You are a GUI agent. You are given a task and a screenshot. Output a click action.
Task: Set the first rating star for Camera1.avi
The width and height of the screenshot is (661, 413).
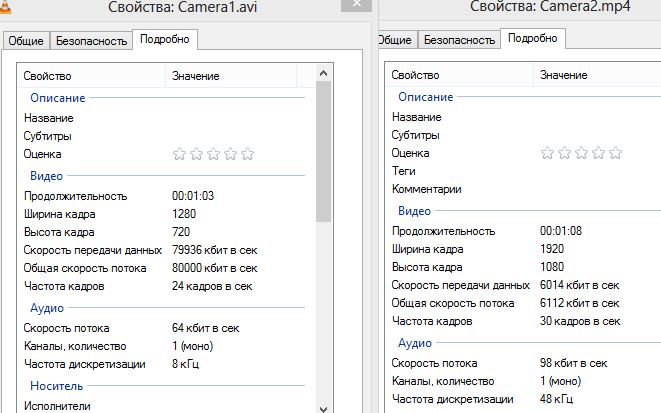(179, 154)
